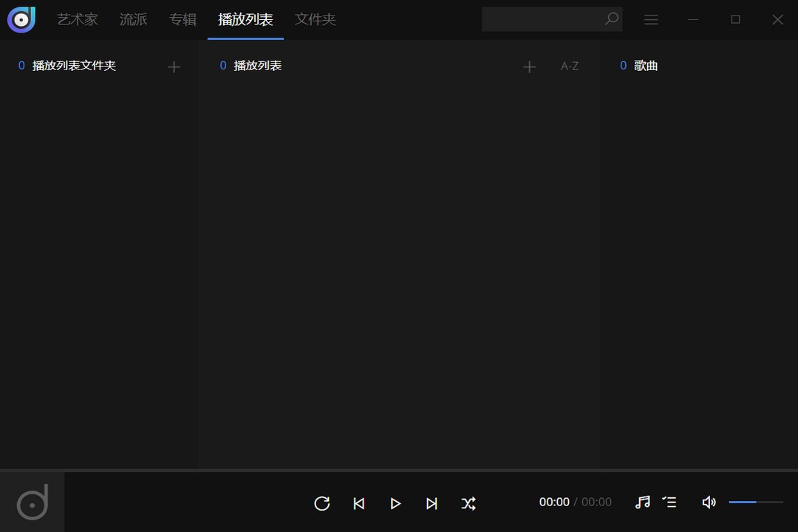Click the album art placeholder logo bottom-left
Image resolution: width=798 pixels, height=532 pixels.
31,502
